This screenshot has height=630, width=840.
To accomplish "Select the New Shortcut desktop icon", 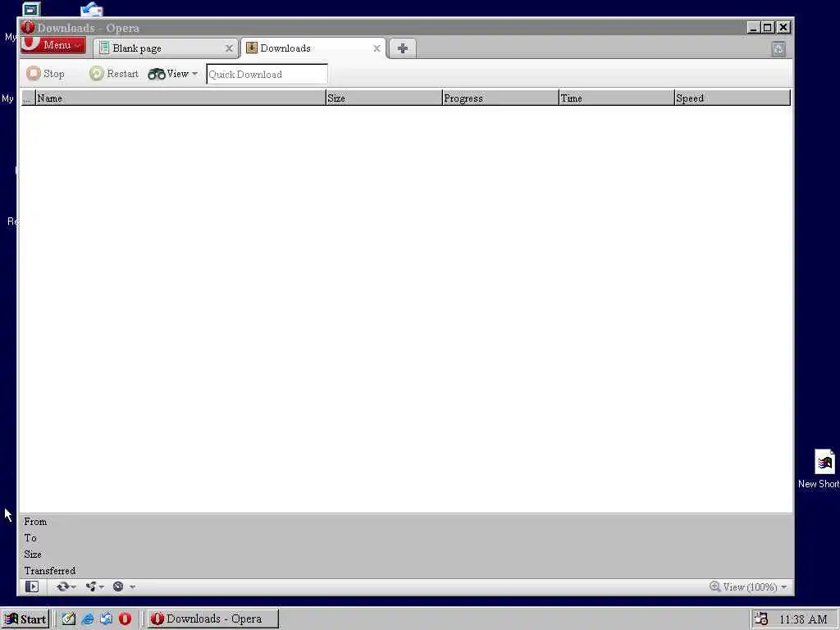I will [x=824, y=469].
